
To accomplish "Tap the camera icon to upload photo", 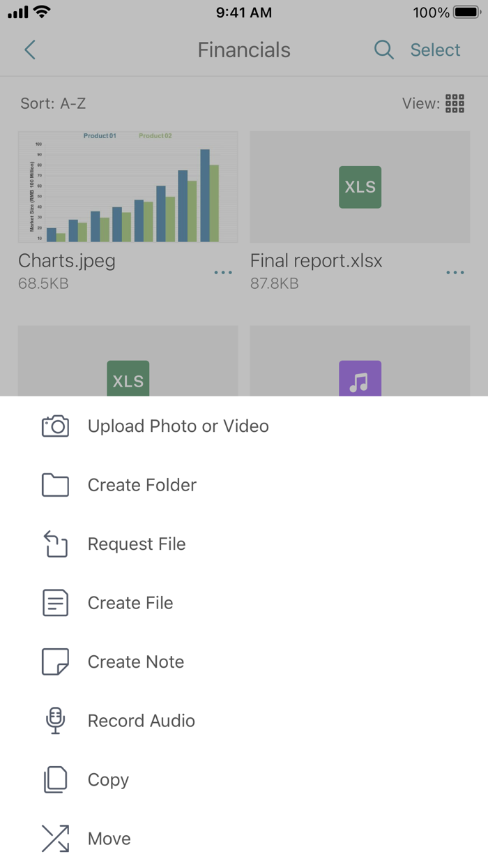I will (55, 426).
